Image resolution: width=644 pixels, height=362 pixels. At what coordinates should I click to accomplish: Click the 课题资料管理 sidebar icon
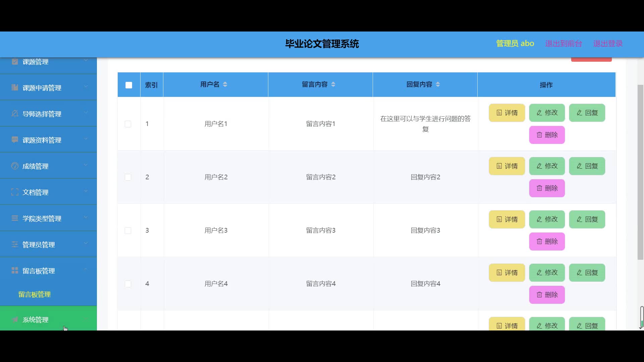pos(15,140)
